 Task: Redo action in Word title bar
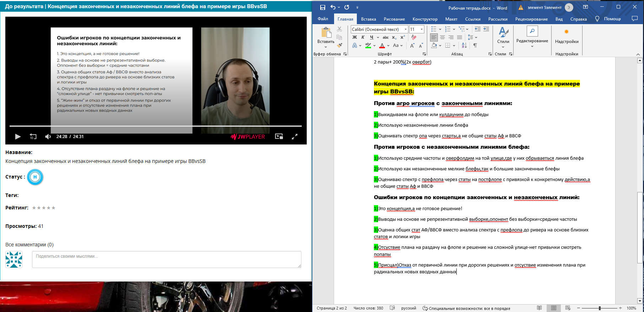(347, 7)
